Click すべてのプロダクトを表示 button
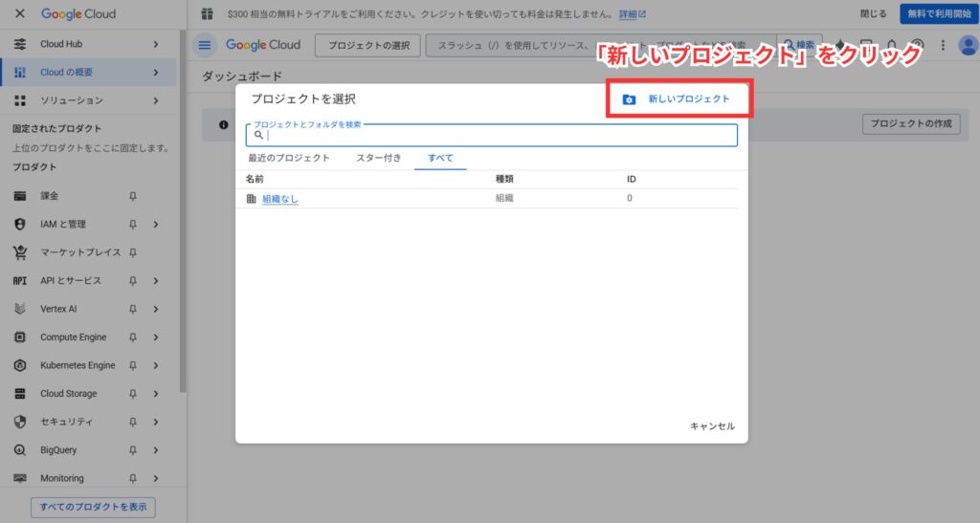 pyautogui.click(x=93, y=507)
